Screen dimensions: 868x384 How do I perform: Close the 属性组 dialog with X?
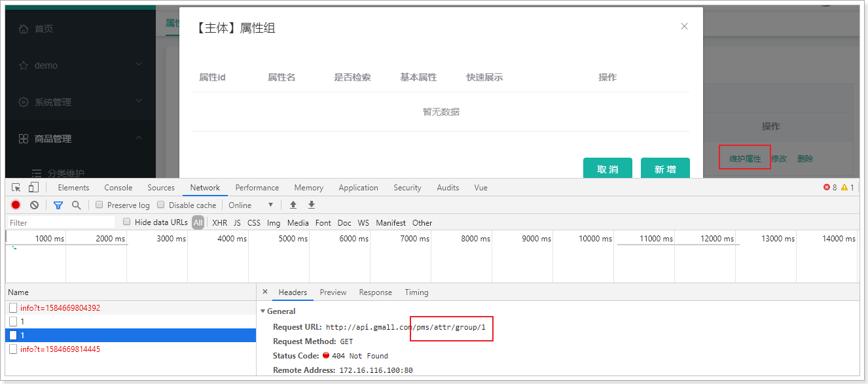[x=684, y=26]
